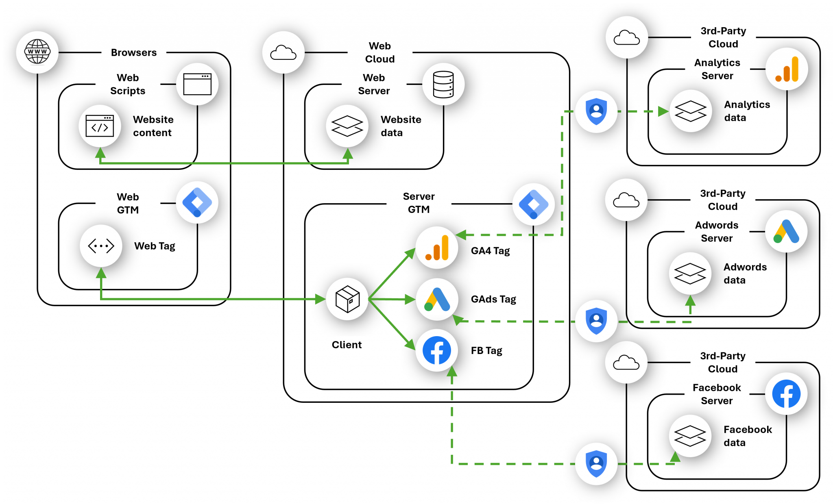This screenshot has height=504, width=833.
Task: Click the 'GAds Tag' label
Action: 493,299
